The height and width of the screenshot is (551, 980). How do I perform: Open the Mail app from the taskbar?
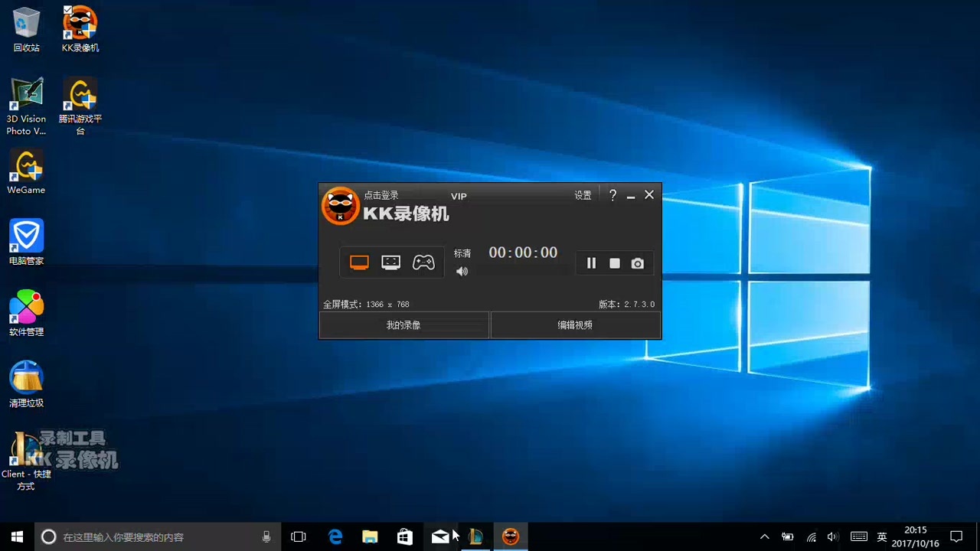440,536
